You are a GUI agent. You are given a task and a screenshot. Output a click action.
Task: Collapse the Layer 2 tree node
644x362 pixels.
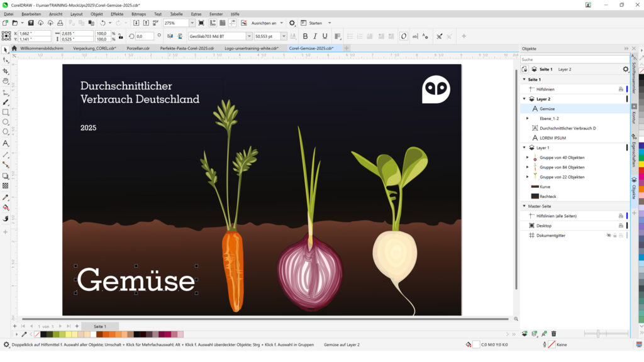(x=524, y=99)
